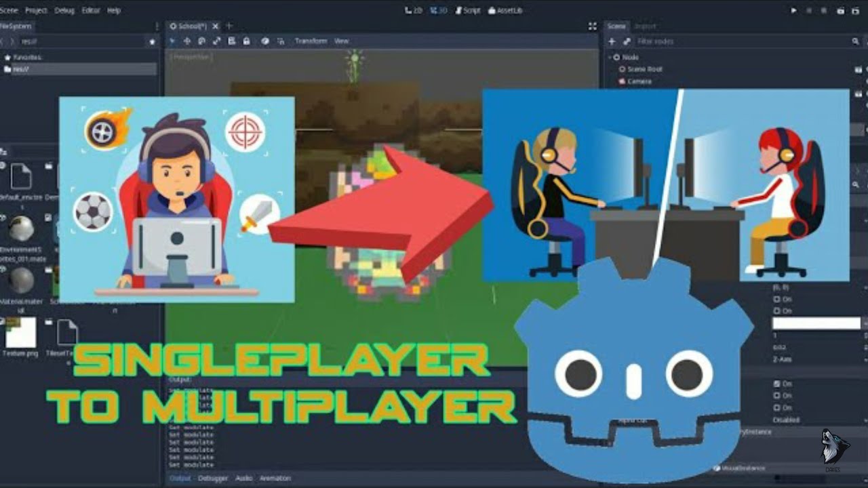
Task: Click the lock selected object icon
Action: (246, 41)
